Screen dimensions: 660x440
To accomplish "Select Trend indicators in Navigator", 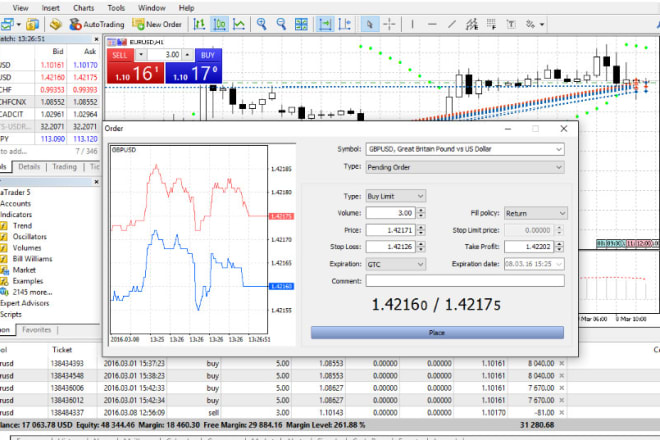I will coord(22,226).
